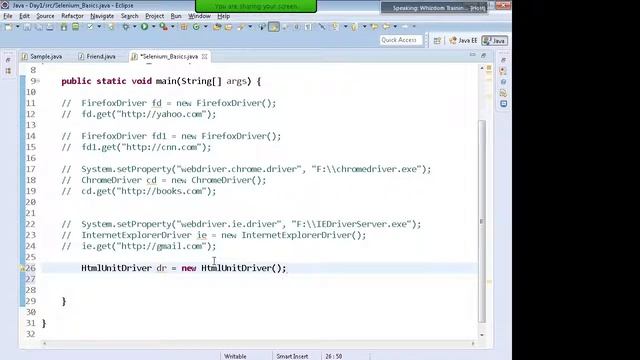The width and height of the screenshot is (640, 360).
Task: Click the Open Perspective icon
Action: [x=437, y=40]
